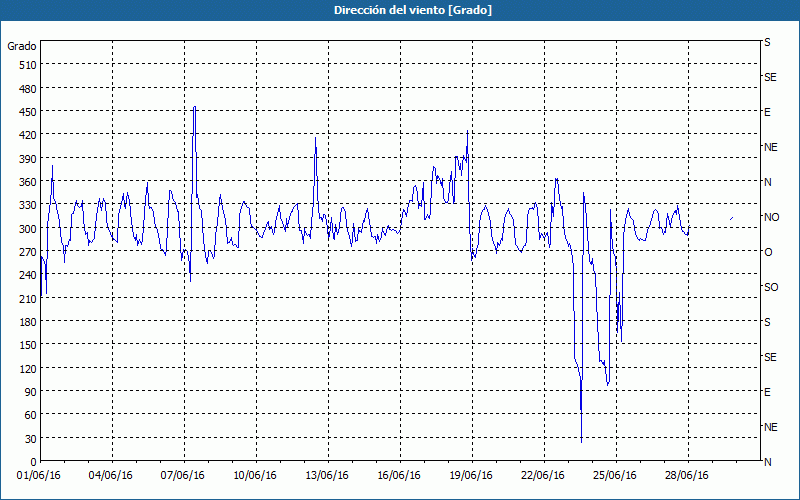Click the 420 y-axis value

(x=28, y=135)
